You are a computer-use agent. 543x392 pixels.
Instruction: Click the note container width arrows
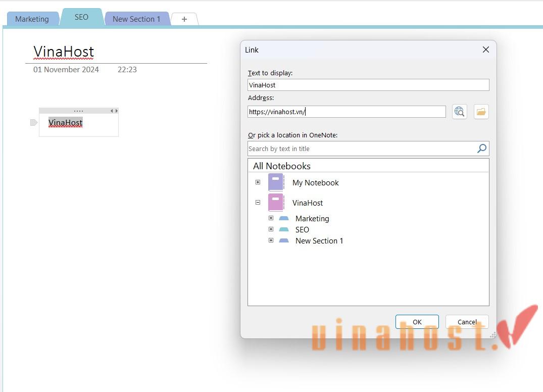114,111
